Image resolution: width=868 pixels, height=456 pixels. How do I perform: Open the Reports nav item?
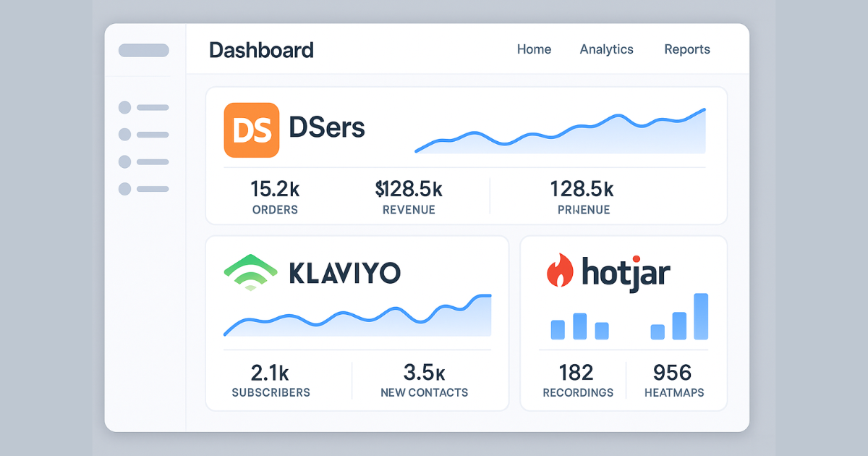coord(687,49)
